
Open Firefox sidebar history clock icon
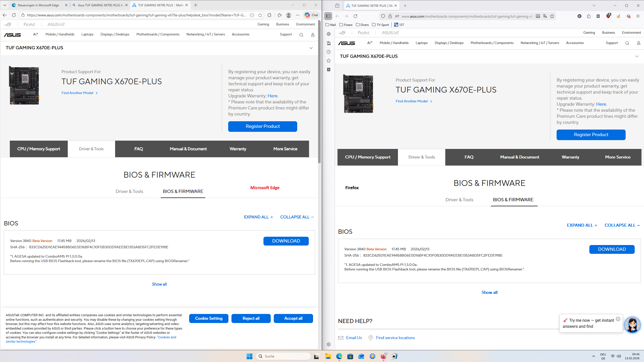(329, 52)
